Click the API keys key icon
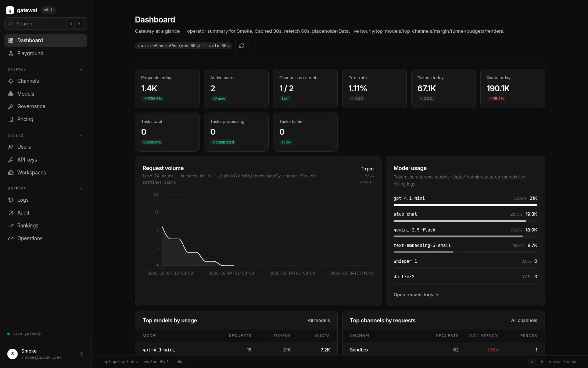Screen dimensions: 588x368 (x=11, y=160)
